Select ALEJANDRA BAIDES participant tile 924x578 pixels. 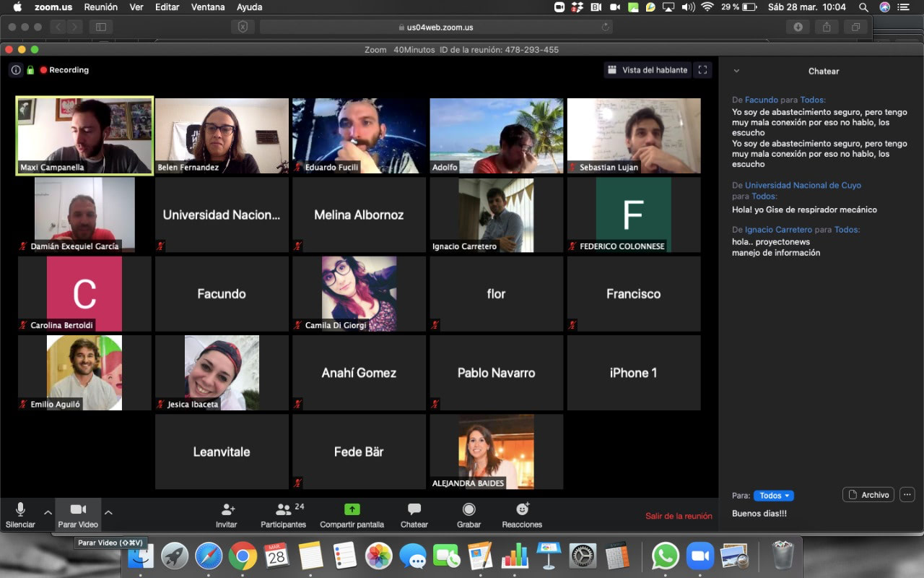497,452
